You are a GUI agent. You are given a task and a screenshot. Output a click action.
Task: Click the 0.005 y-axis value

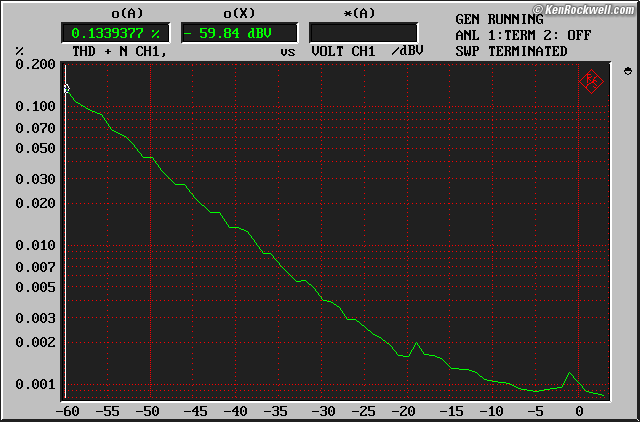(x=35, y=287)
